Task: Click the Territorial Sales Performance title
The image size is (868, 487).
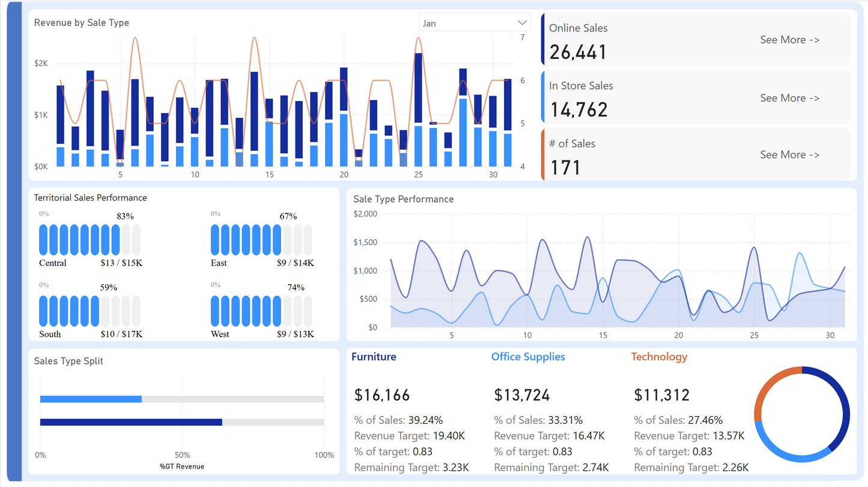Action: coord(91,198)
